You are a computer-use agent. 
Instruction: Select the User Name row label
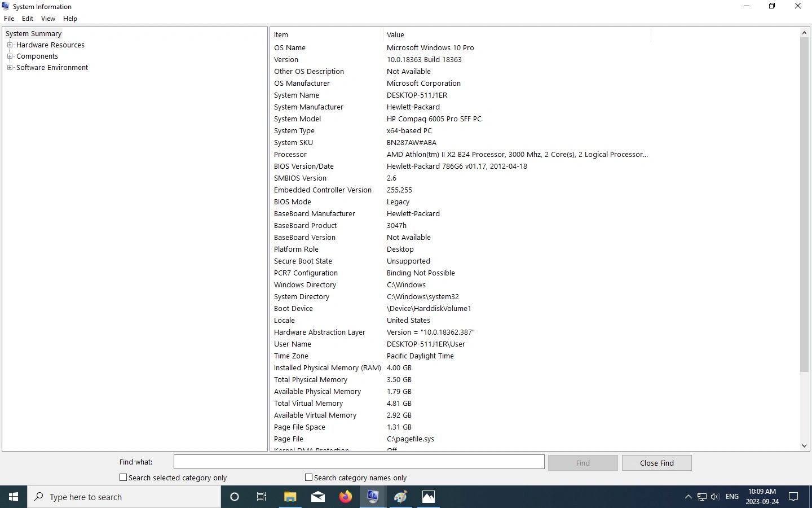293,344
